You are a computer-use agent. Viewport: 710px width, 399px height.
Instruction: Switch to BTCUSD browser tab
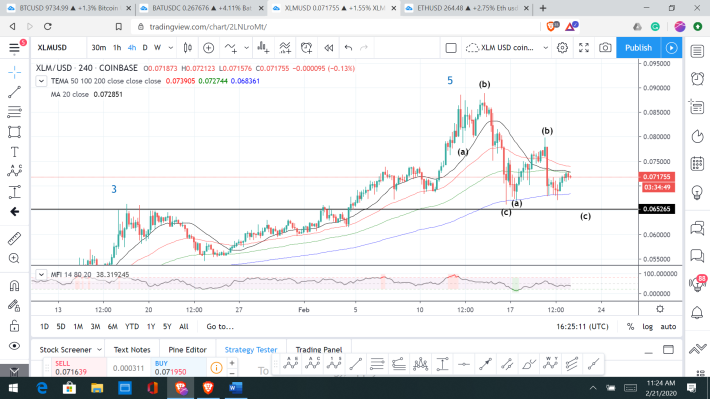tap(69, 8)
